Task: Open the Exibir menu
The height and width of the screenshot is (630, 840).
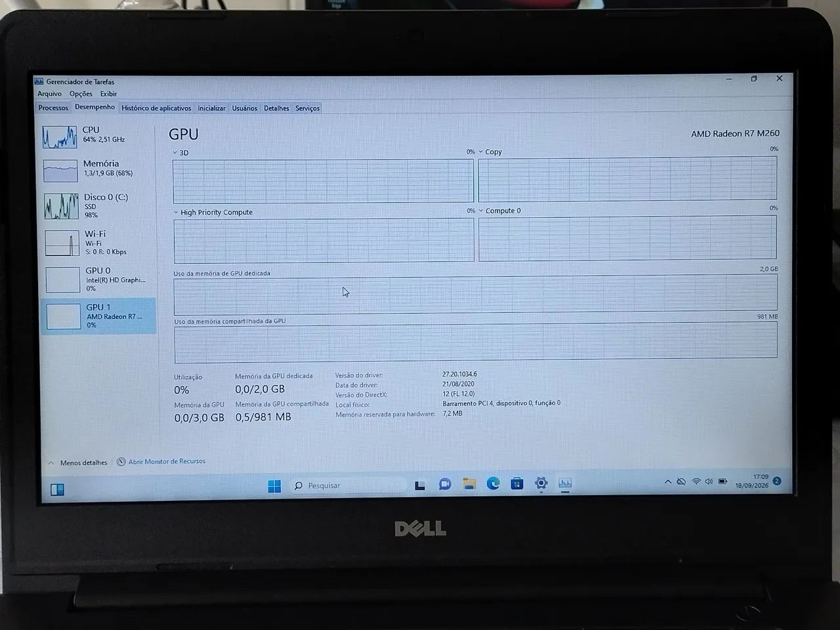Action: [x=108, y=94]
